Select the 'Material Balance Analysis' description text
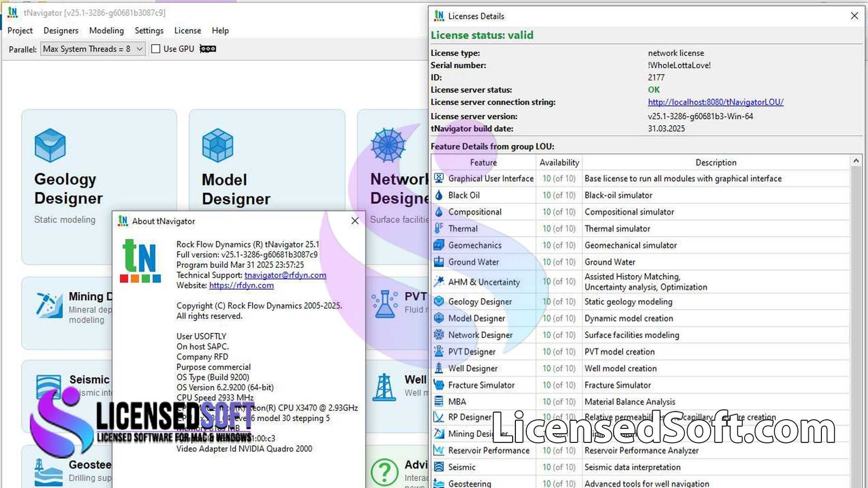 630,401
